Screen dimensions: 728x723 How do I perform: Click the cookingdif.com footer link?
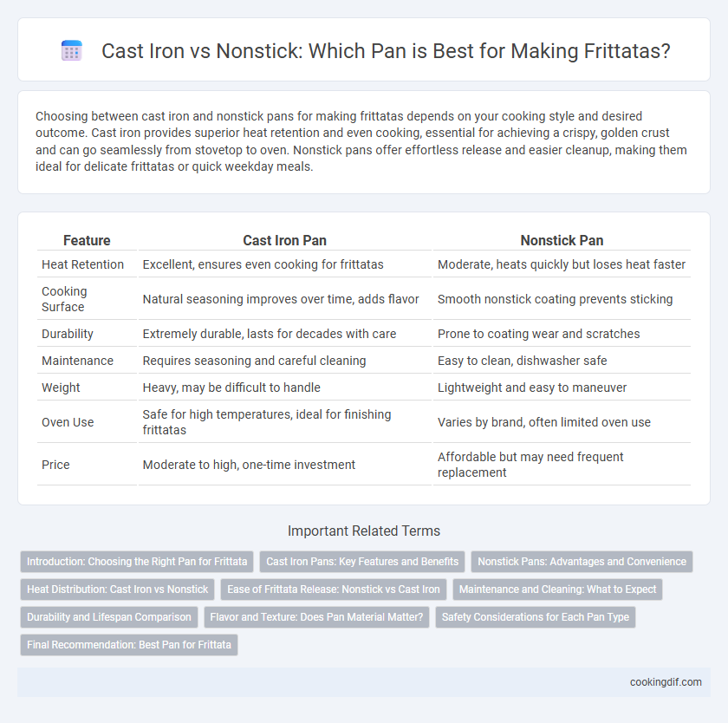coord(666,682)
